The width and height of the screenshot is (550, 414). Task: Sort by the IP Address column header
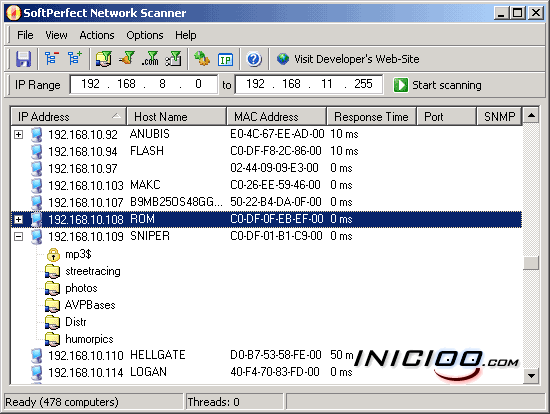[68, 116]
